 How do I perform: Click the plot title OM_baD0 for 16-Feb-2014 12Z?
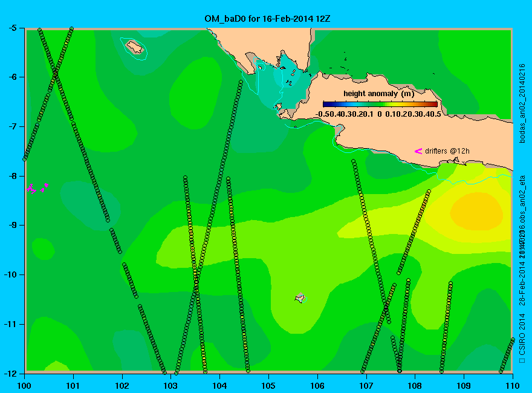click(x=267, y=19)
